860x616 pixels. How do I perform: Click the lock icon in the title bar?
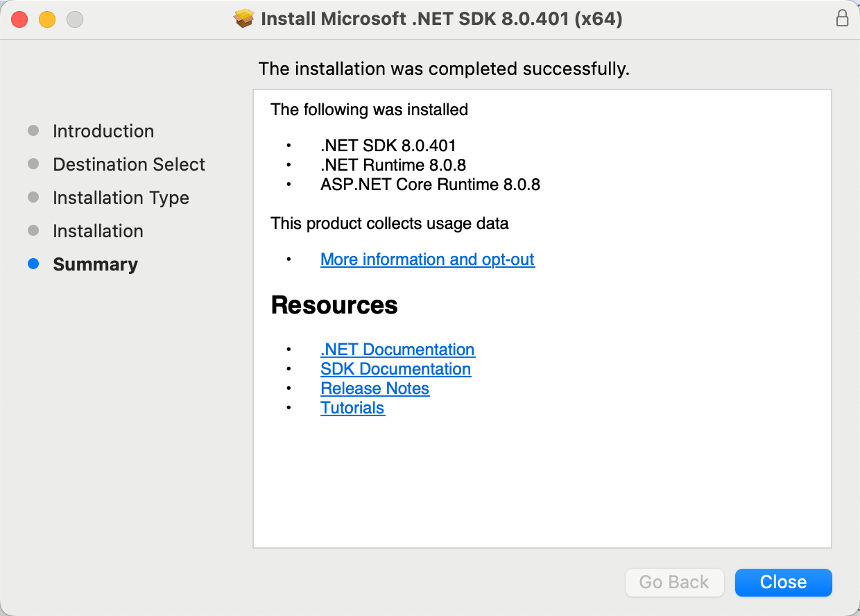coord(842,19)
